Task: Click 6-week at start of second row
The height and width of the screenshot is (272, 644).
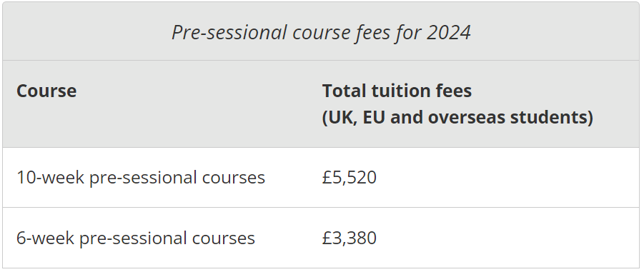Action: 45,238
